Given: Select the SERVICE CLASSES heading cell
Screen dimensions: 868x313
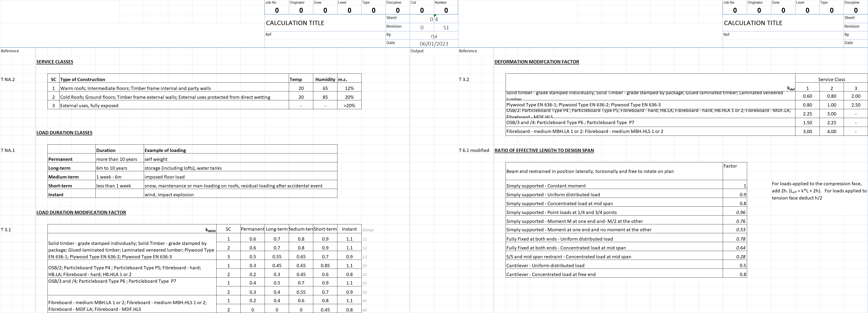Looking at the screenshot, I should click(x=55, y=62).
